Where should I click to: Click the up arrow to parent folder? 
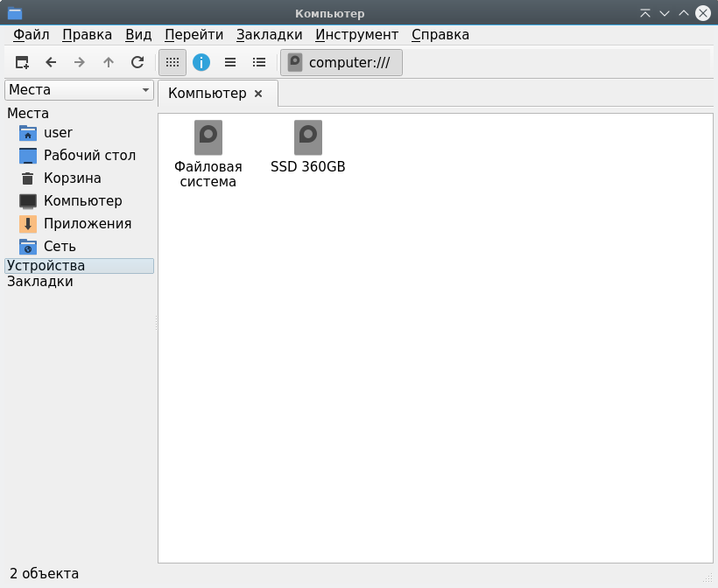coord(109,62)
